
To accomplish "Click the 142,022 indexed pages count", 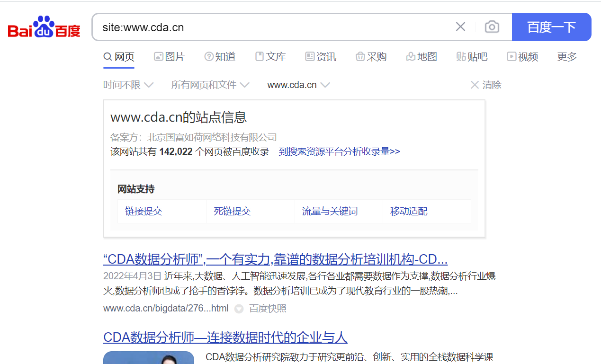I will point(176,151).
